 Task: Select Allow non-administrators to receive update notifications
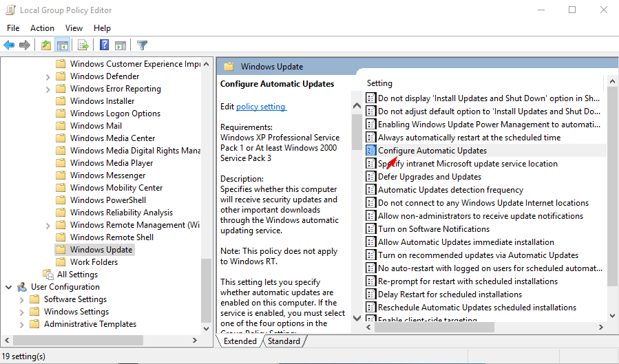[x=481, y=216]
